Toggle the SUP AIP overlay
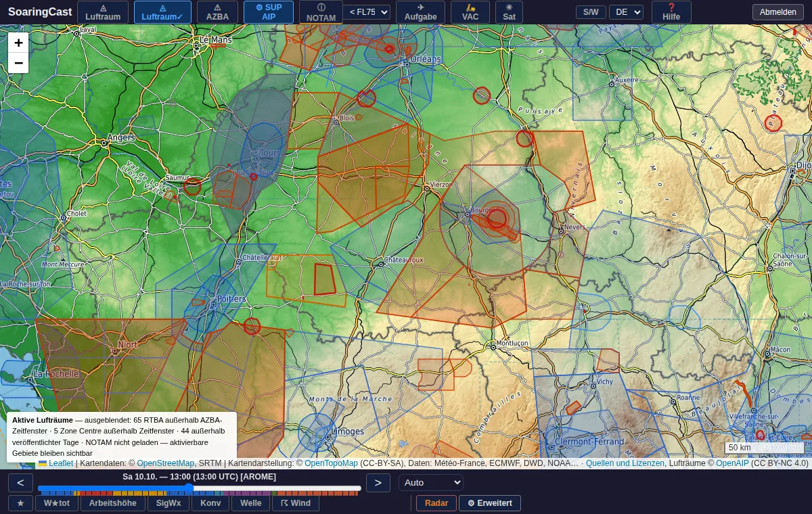The height and width of the screenshot is (514, 812). click(x=269, y=12)
